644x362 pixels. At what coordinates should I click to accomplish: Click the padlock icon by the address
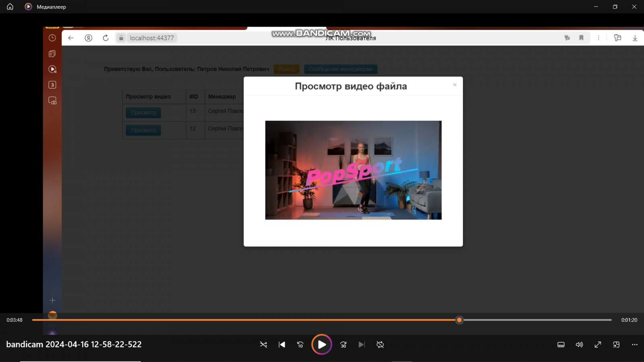click(121, 38)
